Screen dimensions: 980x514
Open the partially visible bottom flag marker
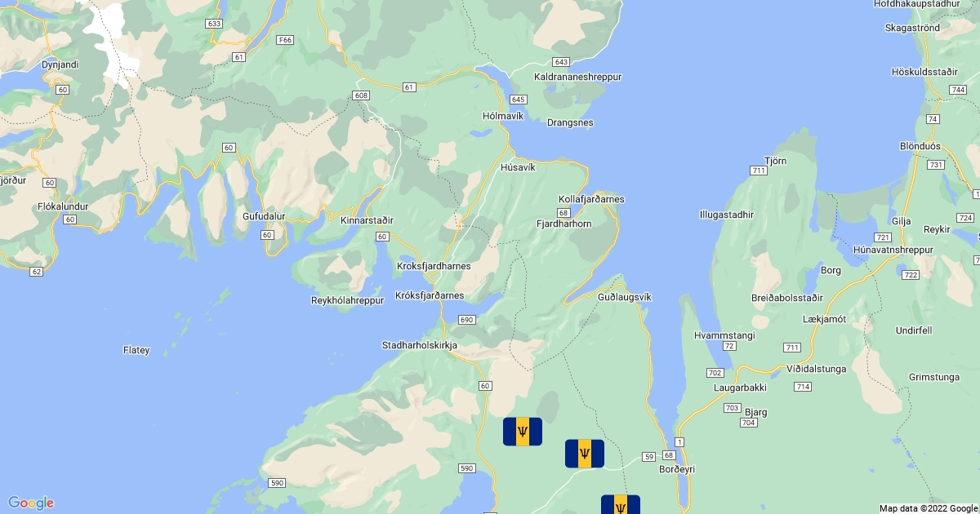pyautogui.click(x=621, y=504)
